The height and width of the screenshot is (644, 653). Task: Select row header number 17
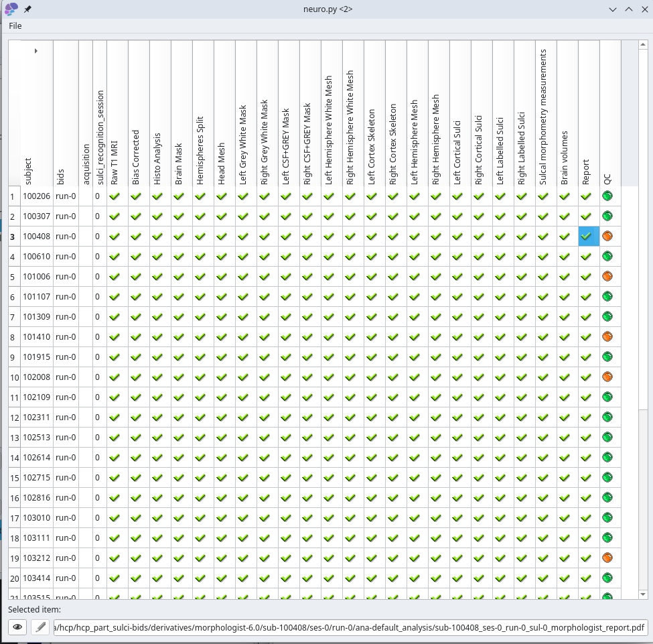point(14,518)
